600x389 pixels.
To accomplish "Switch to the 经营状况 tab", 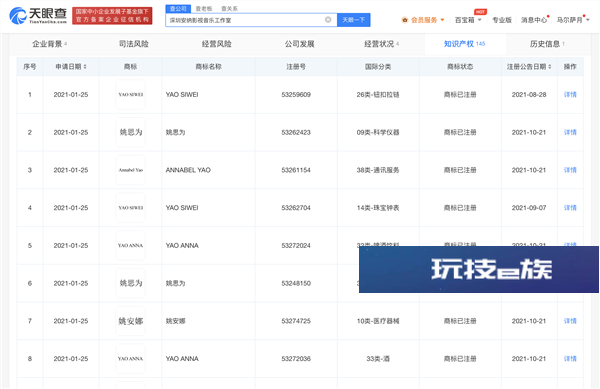I will pos(382,44).
